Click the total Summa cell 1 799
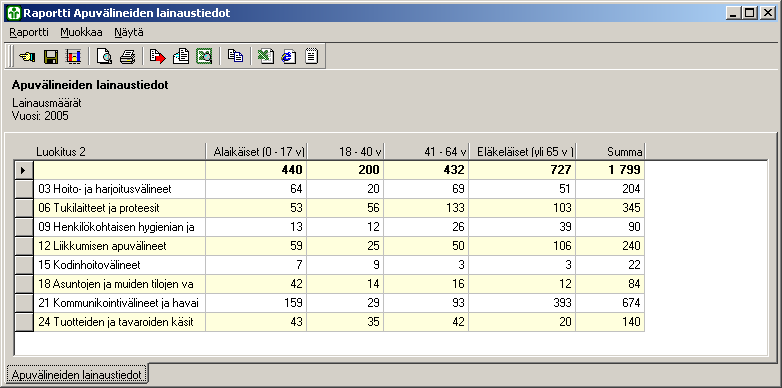This screenshot has height=388, width=782. 610,170
